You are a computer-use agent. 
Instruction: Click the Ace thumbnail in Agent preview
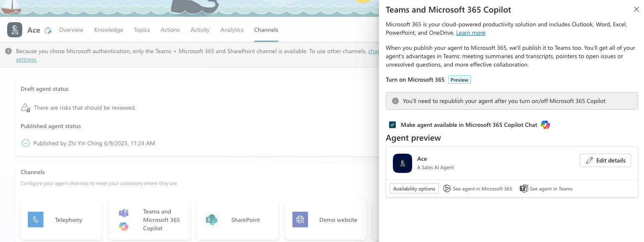click(x=402, y=163)
